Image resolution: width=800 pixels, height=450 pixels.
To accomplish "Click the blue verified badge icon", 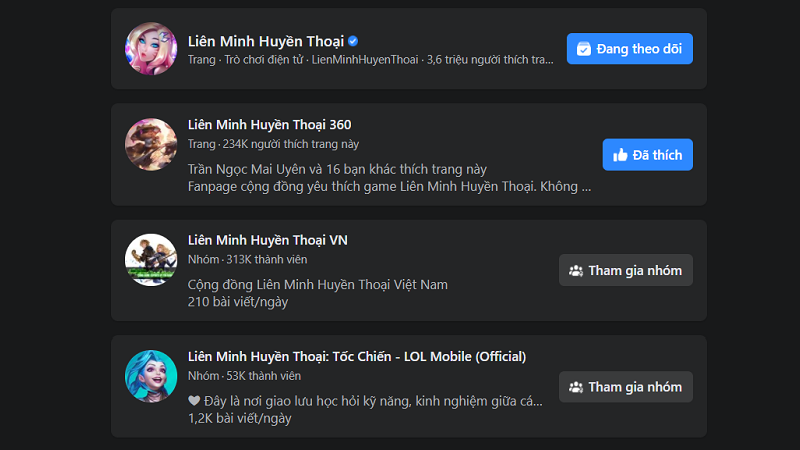I will pyautogui.click(x=353, y=41).
